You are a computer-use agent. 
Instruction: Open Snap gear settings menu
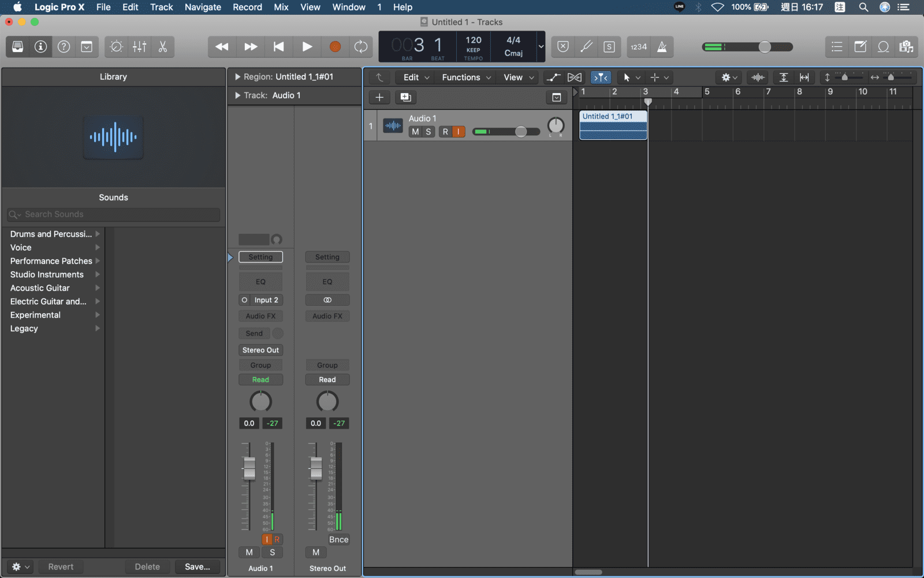(729, 77)
